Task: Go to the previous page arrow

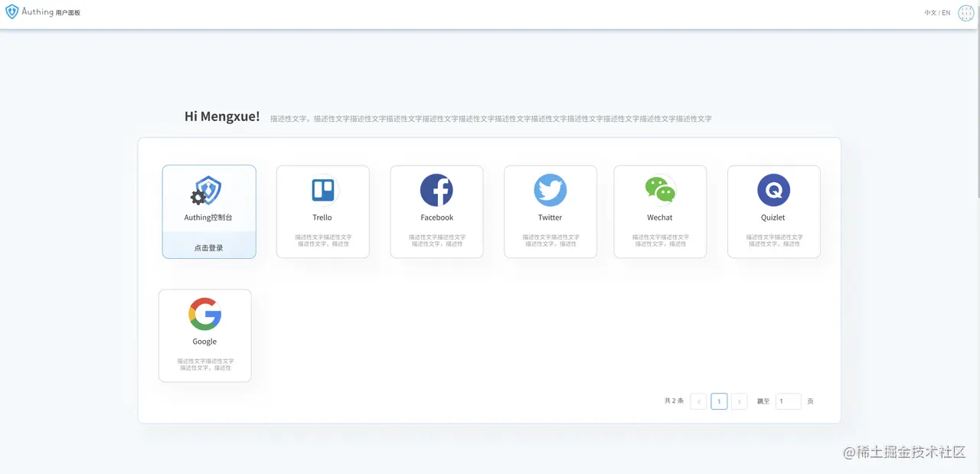Action: pyautogui.click(x=698, y=401)
